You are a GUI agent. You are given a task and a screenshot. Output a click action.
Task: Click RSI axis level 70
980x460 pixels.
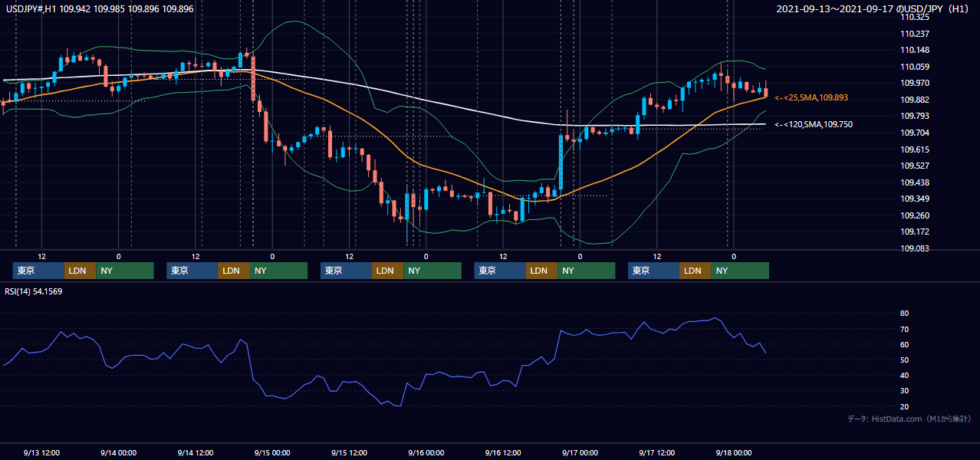[x=905, y=329]
